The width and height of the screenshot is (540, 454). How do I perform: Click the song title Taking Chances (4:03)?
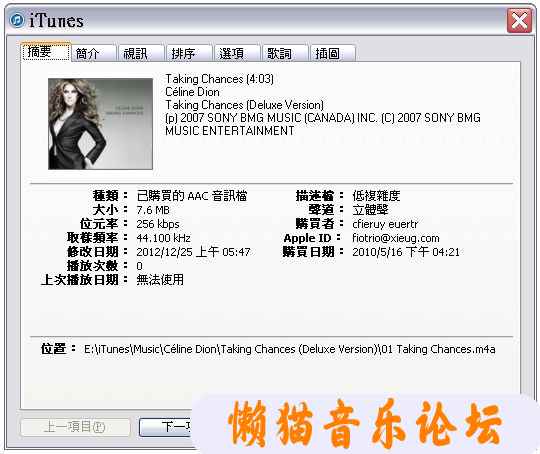pyautogui.click(x=219, y=79)
